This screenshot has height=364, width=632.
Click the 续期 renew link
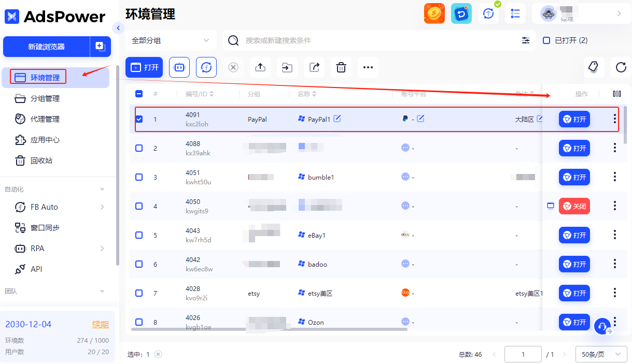point(101,324)
